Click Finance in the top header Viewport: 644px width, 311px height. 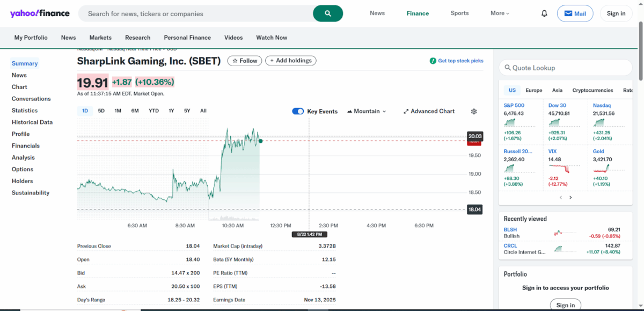pos(418,13)
